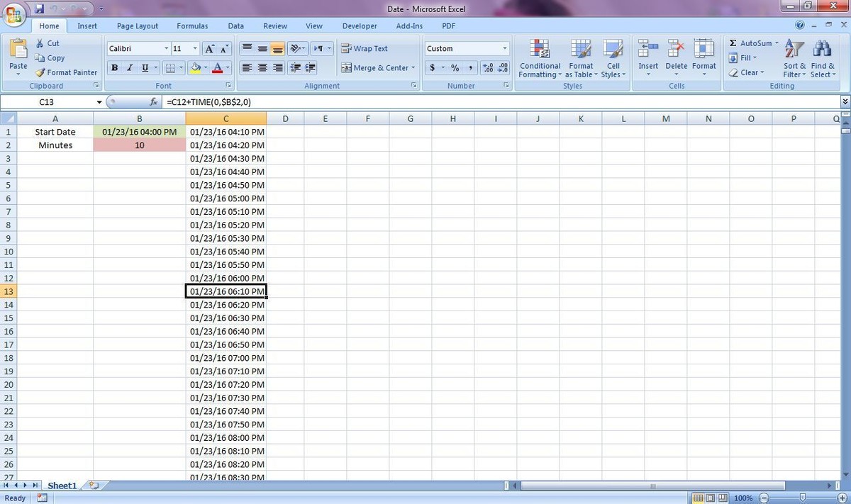Toggle Italic formatting
The height and width of the screenshot is (504, 851).
point(130,68)
